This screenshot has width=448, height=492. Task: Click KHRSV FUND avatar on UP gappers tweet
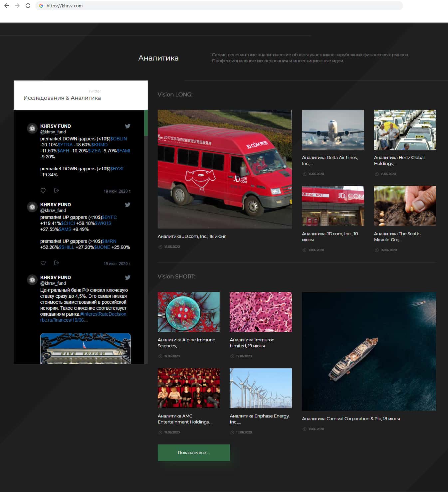click(32, 207)
